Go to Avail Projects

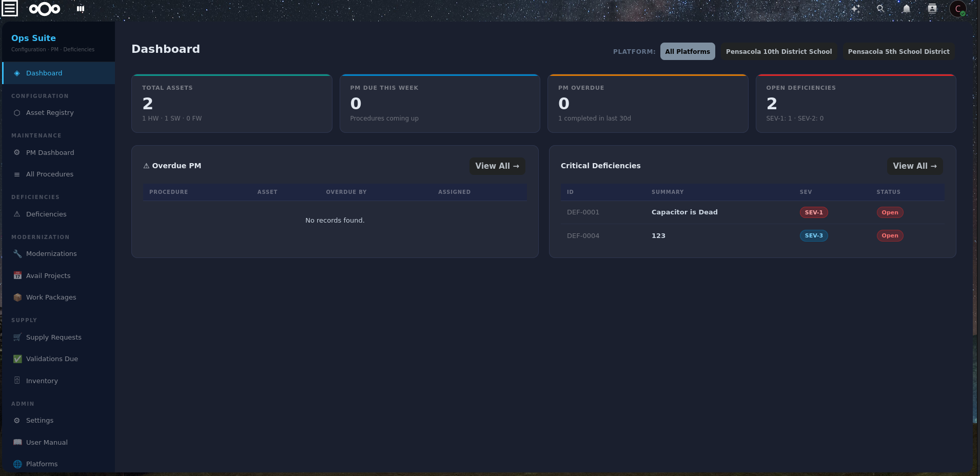pos(58,276)
